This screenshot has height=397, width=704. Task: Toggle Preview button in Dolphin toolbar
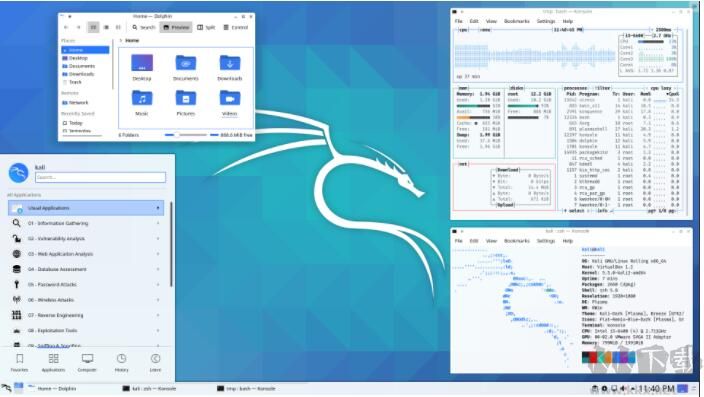[x=176, y=27]
